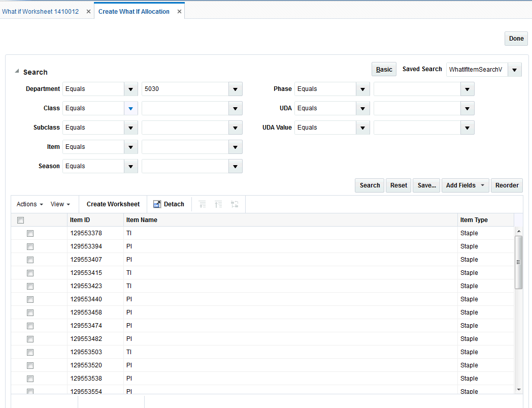Image resolution: width=532 pixels, height=408 pixels.
Task: Click the Show as Top icon
Action: point(235,204)
